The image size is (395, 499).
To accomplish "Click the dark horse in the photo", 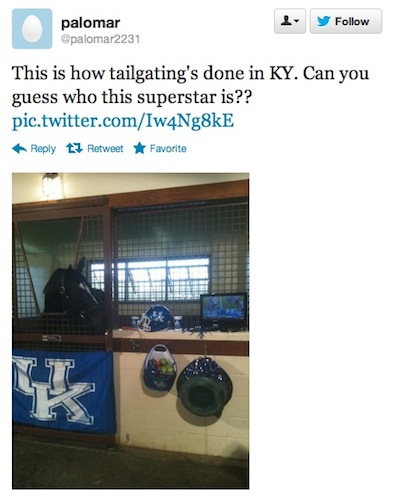I will pyautogui.click(x=74, y=293).
